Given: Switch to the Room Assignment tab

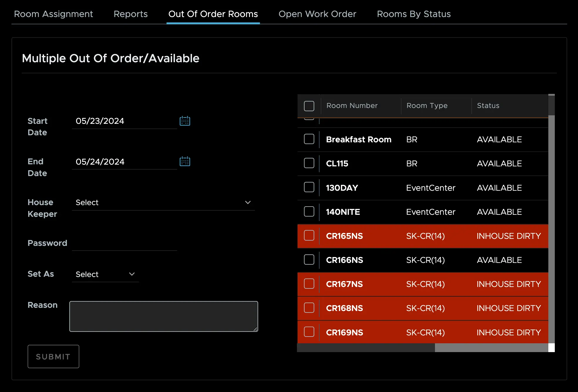Looking at the screenshot, I should pyautogui.click(x=53, y=14).
